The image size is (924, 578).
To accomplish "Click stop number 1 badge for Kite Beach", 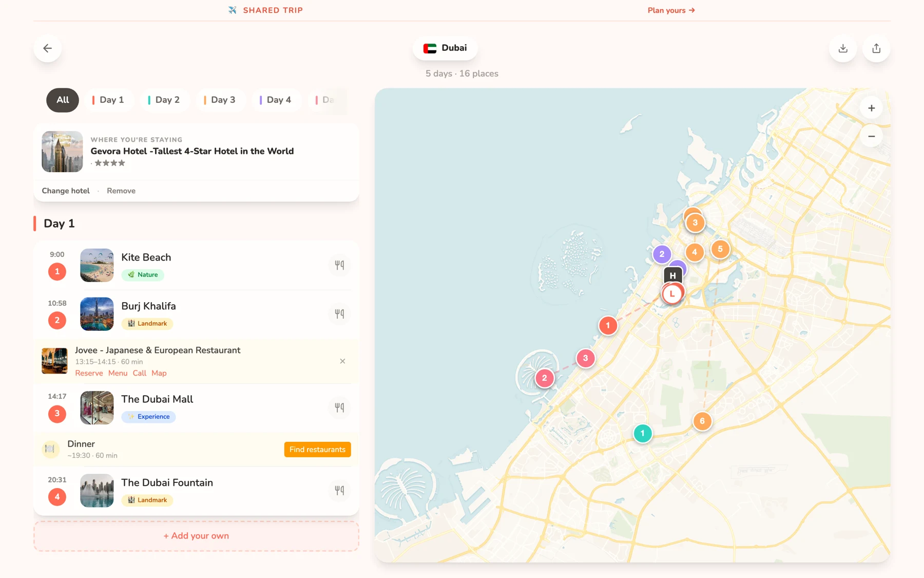I will (57, 271).
